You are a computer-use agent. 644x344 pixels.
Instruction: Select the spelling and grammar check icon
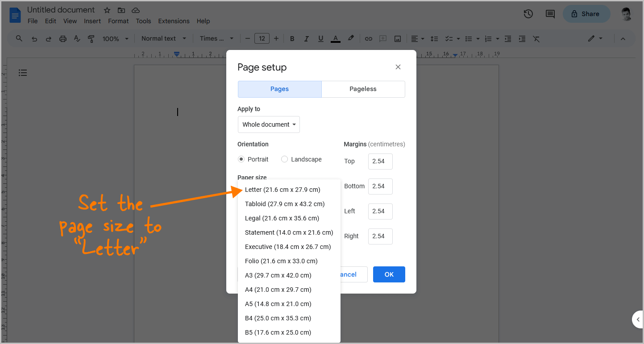coord(77,38)
